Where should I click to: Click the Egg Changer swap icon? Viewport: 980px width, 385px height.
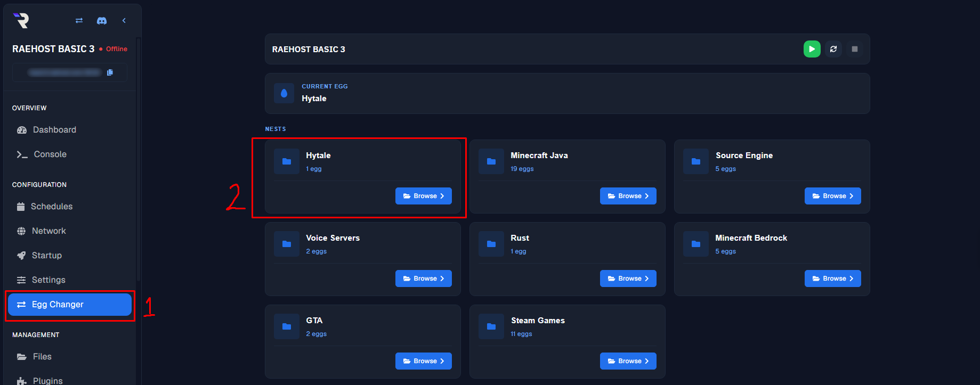(21, 305)
